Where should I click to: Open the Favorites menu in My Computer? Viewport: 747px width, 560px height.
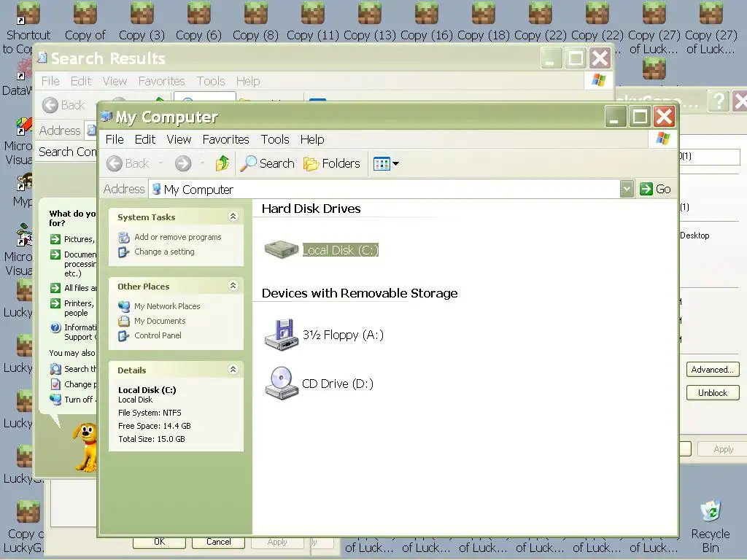click(225, 139)
